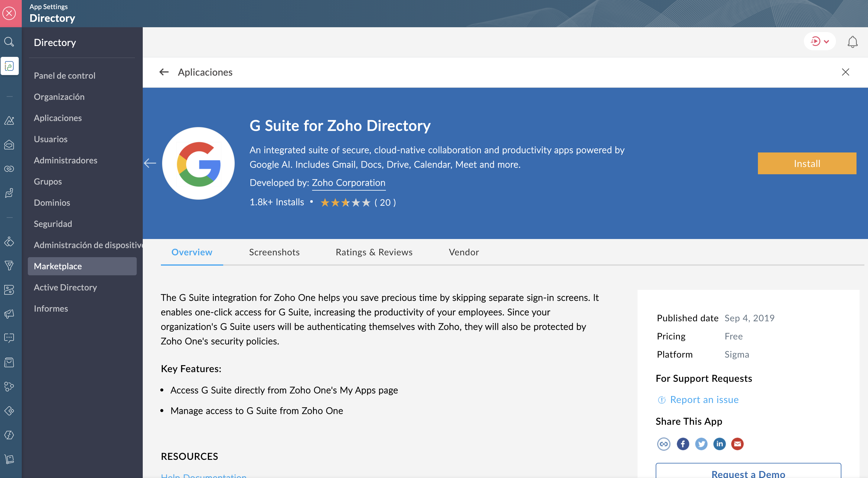868x478 pixels.
Task: Open Administración de dispositivos in sidebar
Action: pyautogui.click(x=88, y=245)
